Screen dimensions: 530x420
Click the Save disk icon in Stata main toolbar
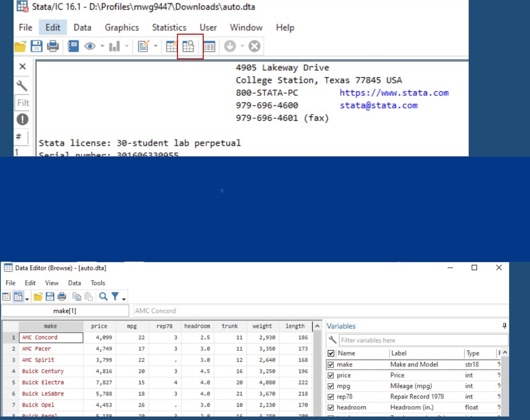point(37,46)
